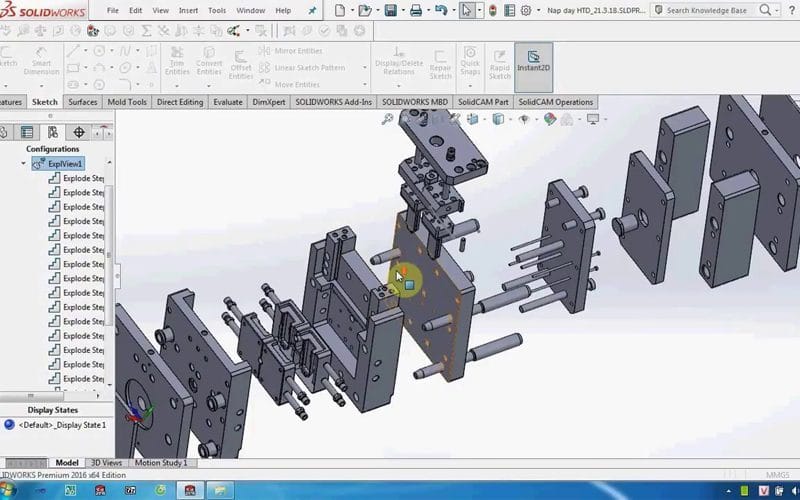The width and height of the screenshot is (800, 500).
Task: Expand the Undo dropdown arrow
Action: [453, 10]
